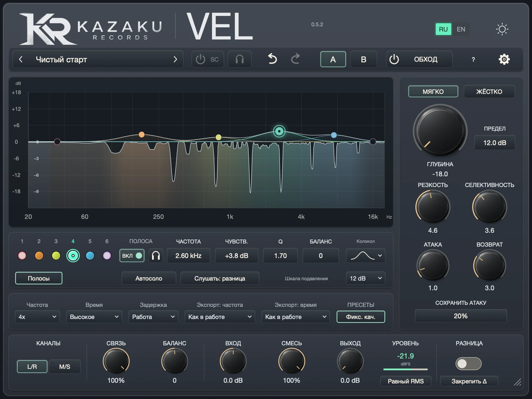Screen dimensions: 532x399
Task: Select band 6 purple dot
Action: point(107,256)
